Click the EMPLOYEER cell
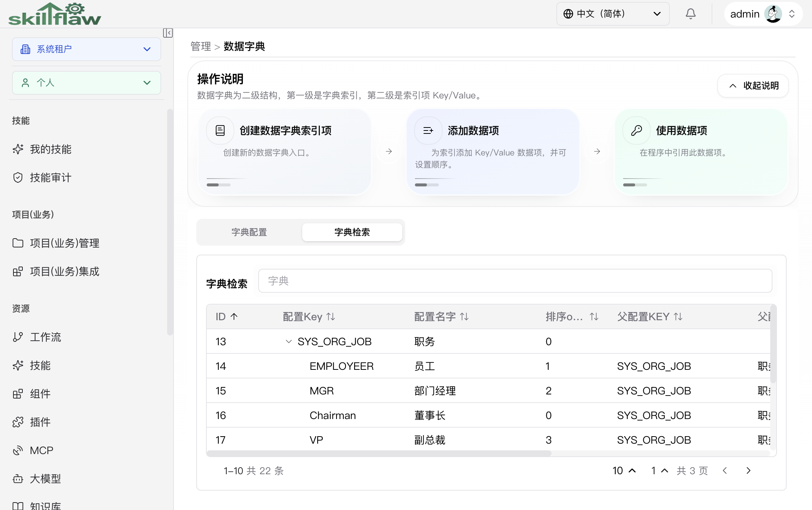This screenshot has width=812, height=510. coord(341,366)
